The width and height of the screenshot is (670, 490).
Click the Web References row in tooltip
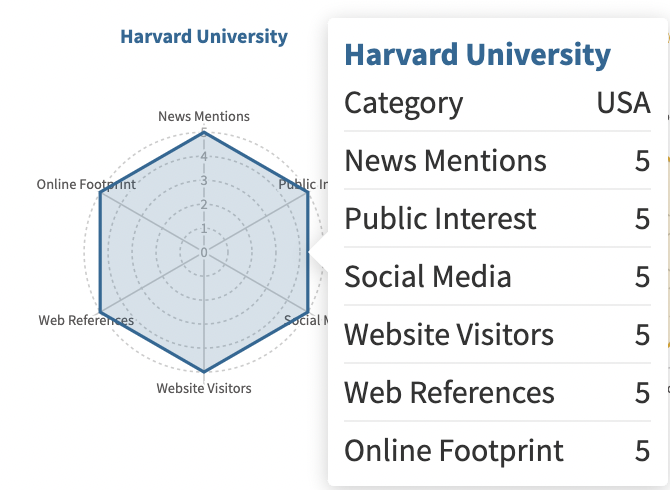[x=497, y=392]
